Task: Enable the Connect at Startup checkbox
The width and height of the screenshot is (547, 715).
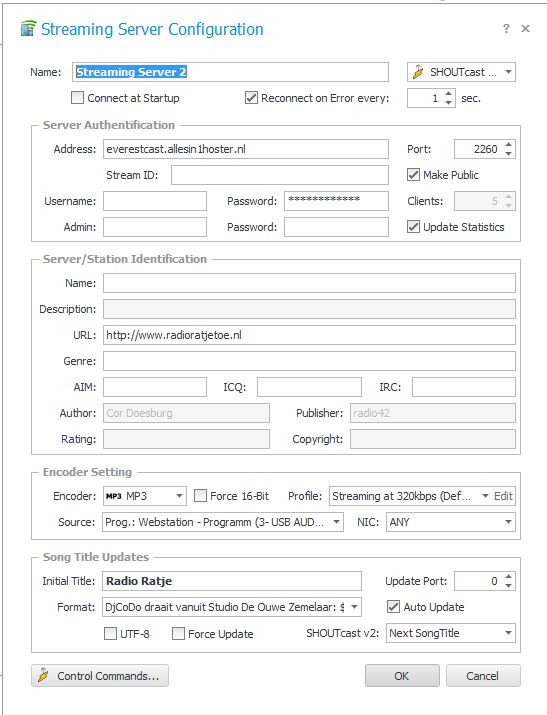Action: click(x=77, y=98)
